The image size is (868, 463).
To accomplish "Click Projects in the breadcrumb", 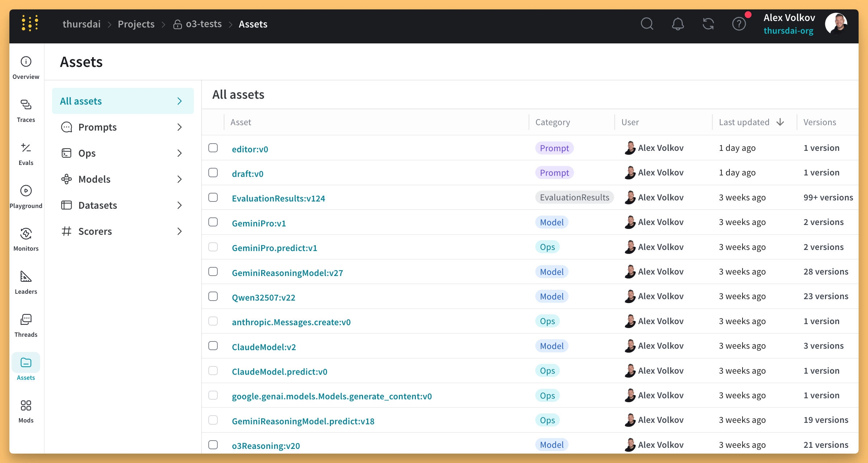I will (x=136, y=24).
